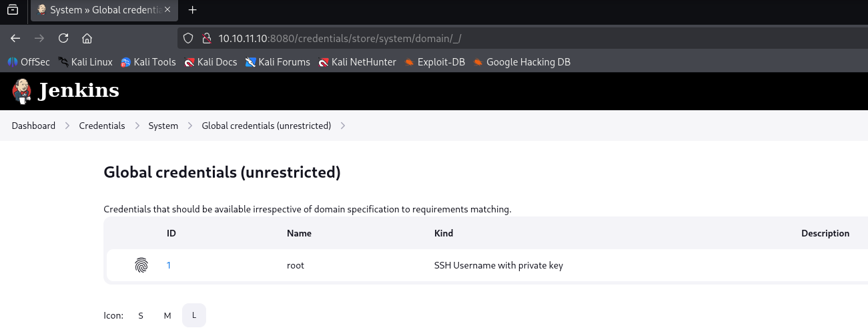This screenshot has height=334, width=868.
Task: Go to Credentials breadcrumb
Action: click(102, 126)
